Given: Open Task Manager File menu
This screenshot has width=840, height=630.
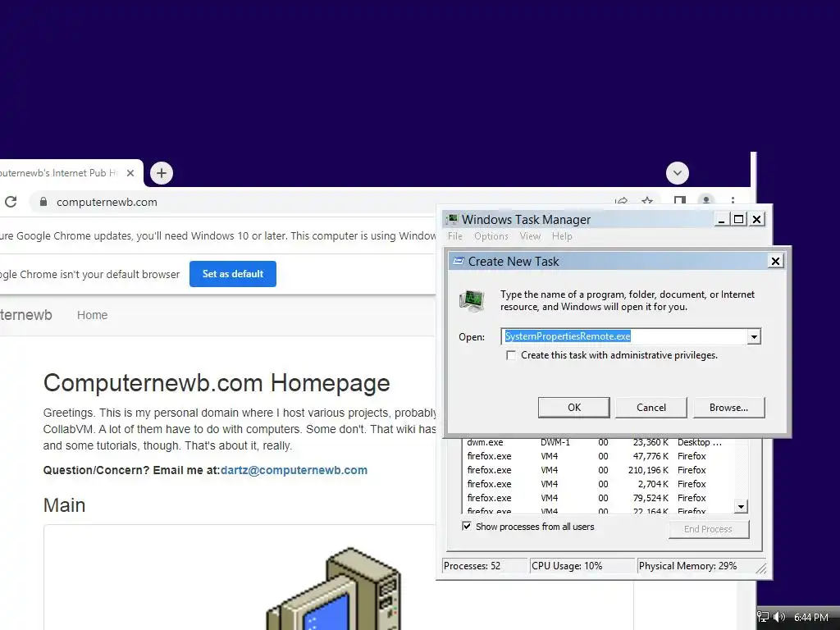Looking at the screenshot, I should [x=454, y=236].
